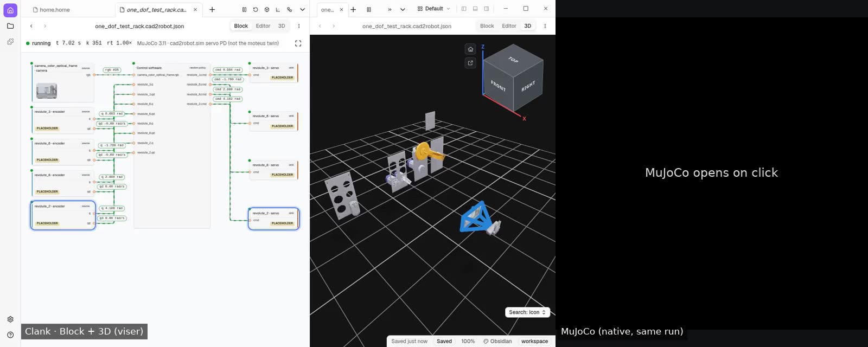Click the PLACEHOLDER badge on revolute_2 servo
Viewport: 868px width, 347px height.
[x=283, y=223]
